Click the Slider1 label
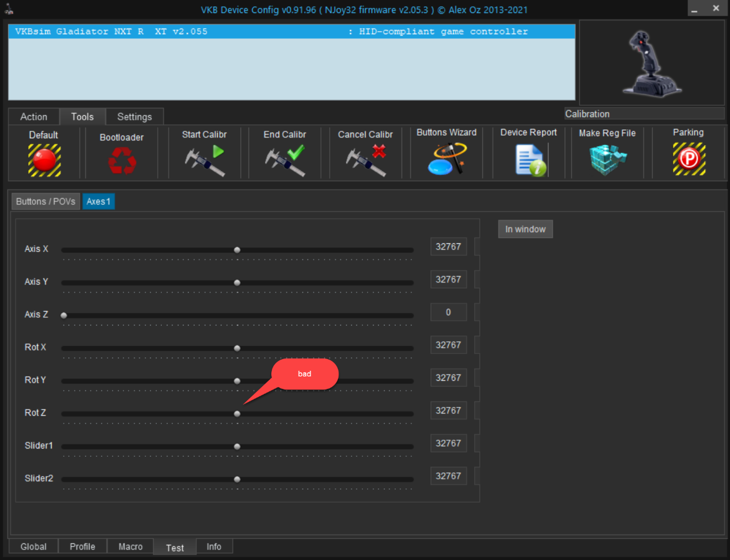The height and width of the screenshot is (560, 730). coord(39,446)
